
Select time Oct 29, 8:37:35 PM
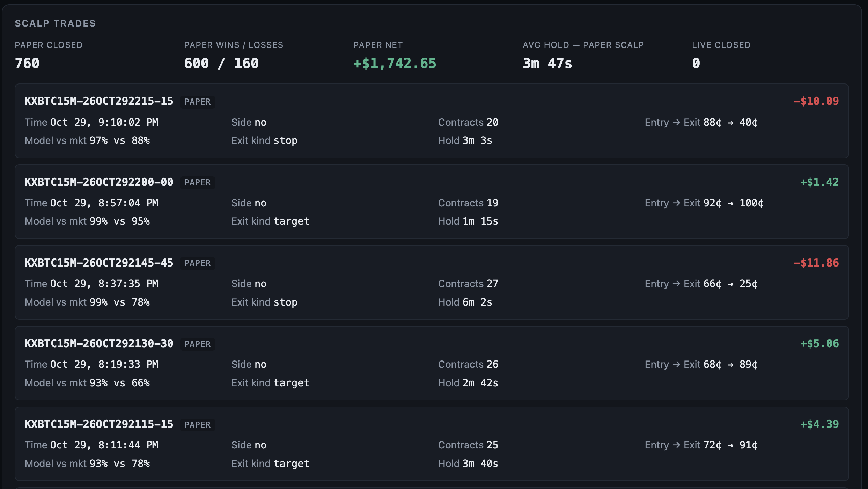104,284
